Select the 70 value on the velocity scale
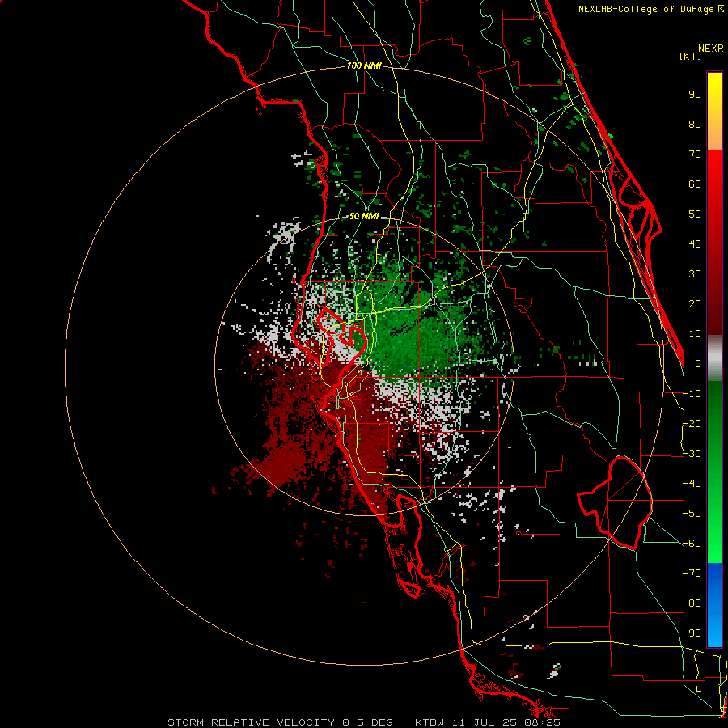728x728 pixels. coord(695,154)
